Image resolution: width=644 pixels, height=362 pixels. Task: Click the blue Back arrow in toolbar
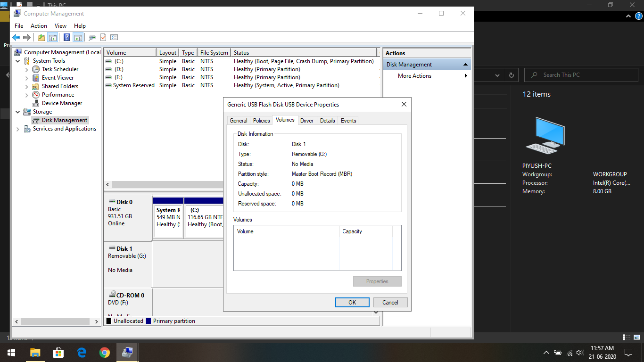tap(16, 38)
